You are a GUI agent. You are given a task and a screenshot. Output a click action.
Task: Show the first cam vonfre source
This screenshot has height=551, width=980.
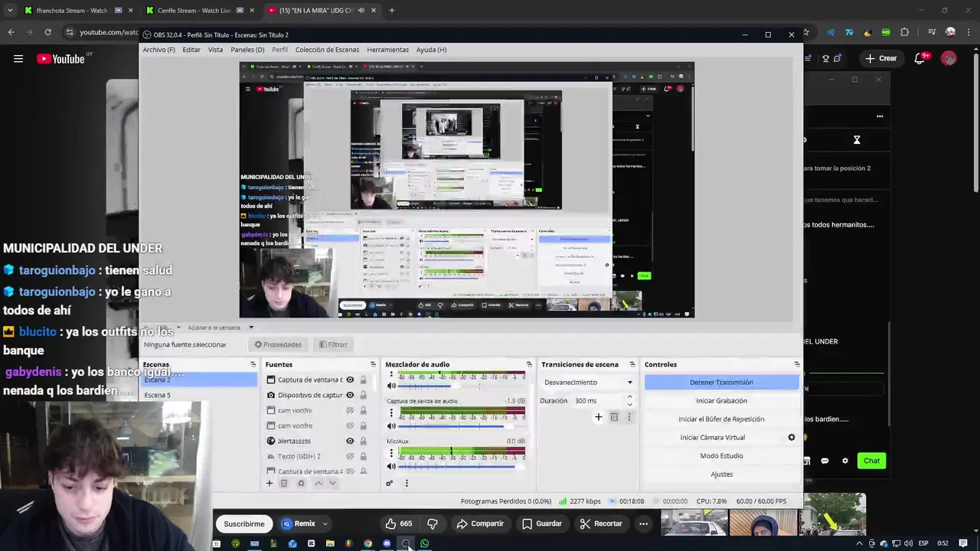click(350, 410)
